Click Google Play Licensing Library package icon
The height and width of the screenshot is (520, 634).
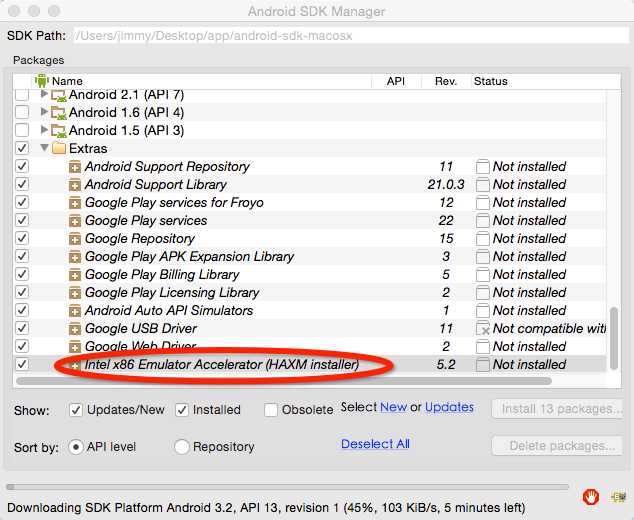75,293
